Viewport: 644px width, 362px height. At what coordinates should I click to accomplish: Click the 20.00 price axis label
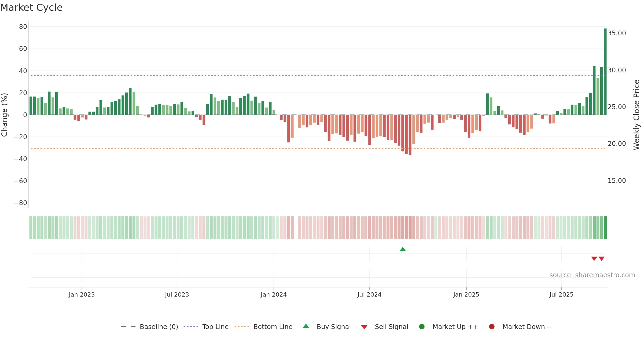tap(617, 144)
